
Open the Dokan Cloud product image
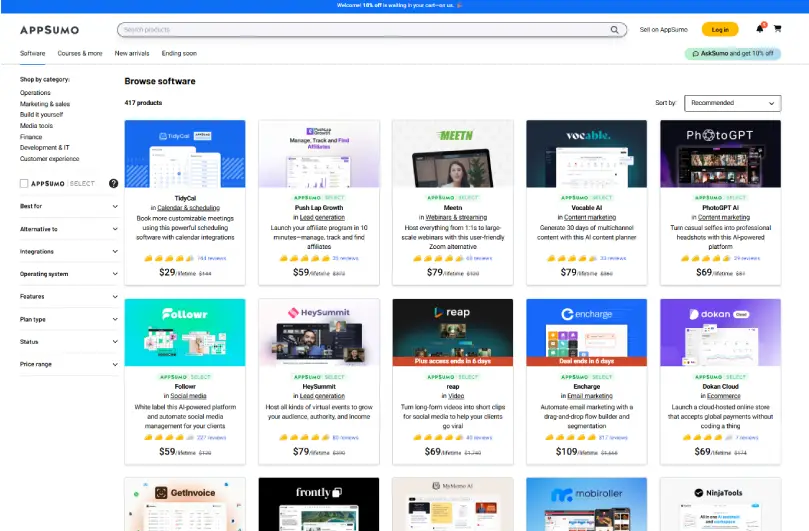pyautogui.click(x=720, y=332)
